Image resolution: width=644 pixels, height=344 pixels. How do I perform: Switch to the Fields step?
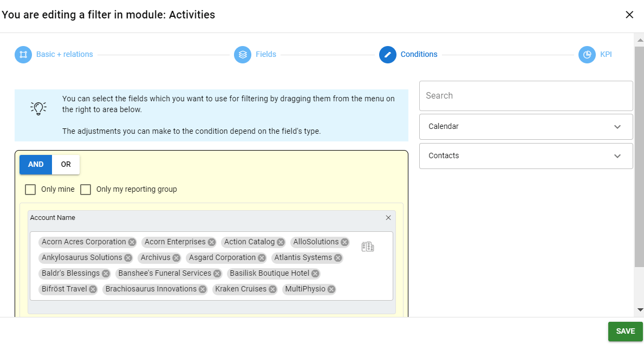coord(265,54)
